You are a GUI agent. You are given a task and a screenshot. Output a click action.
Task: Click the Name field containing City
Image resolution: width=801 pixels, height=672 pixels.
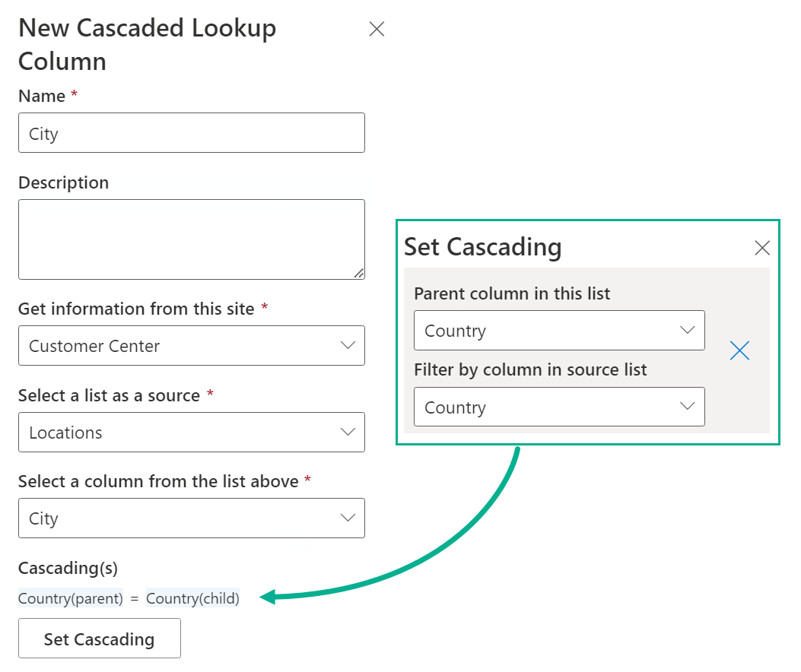(190, 132)
